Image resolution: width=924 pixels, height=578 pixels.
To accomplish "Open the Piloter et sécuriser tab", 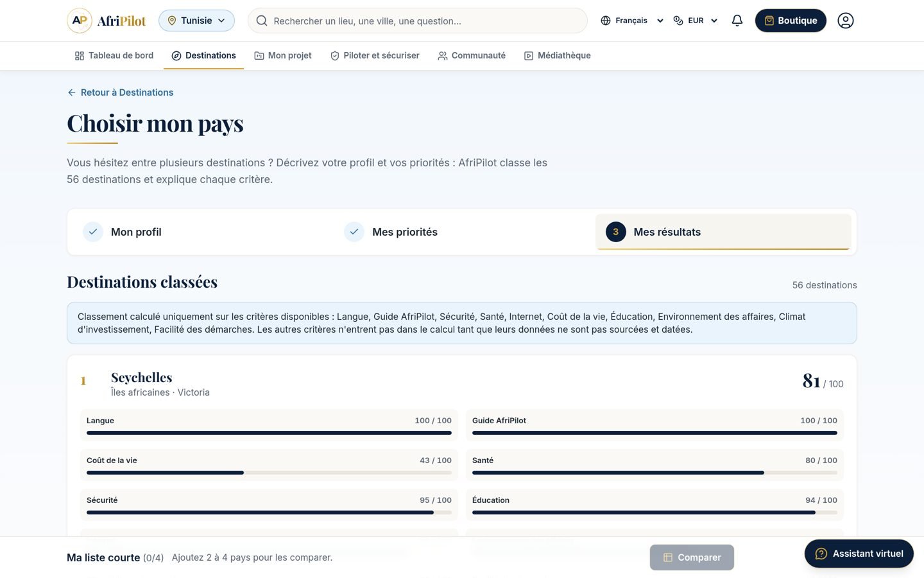I will pyautogui.click(x=375, y=56).
